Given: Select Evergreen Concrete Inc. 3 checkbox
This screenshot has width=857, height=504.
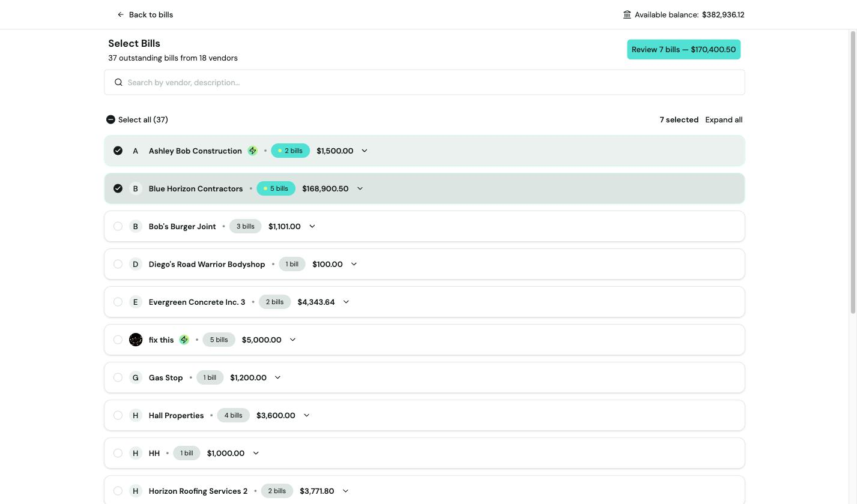Looking at the screenshot, I should [118, 302].
